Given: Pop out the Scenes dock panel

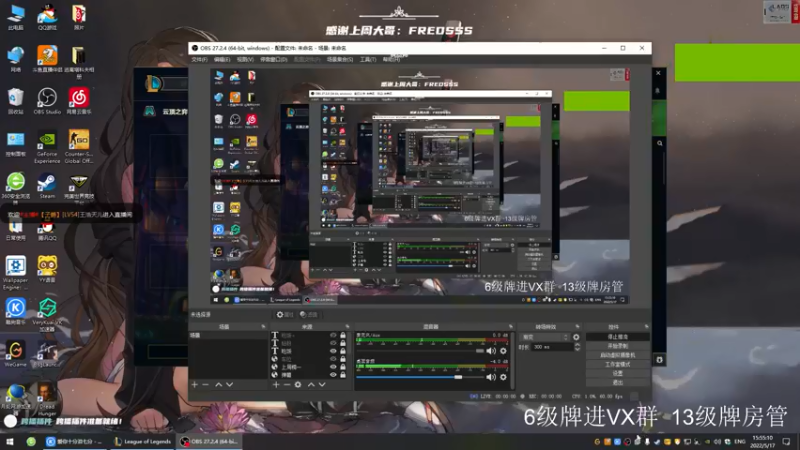Looking at the screenshot, I should (x=263, y=327).
